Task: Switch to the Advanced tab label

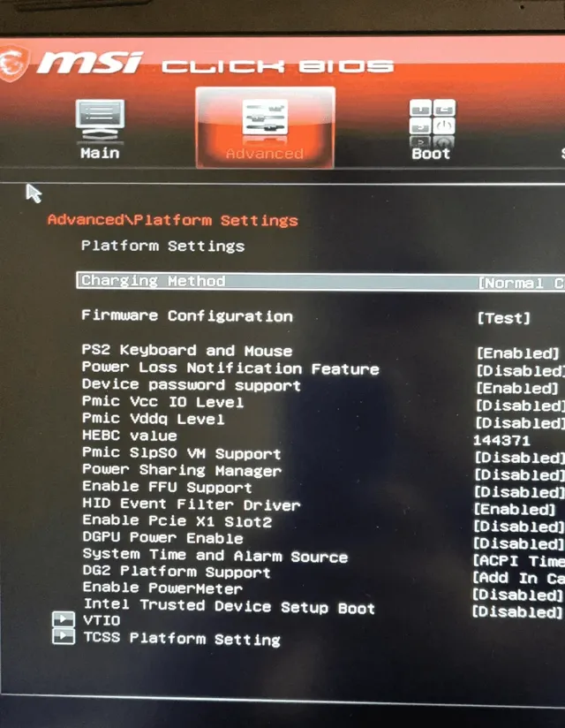Action: point(265,153)
